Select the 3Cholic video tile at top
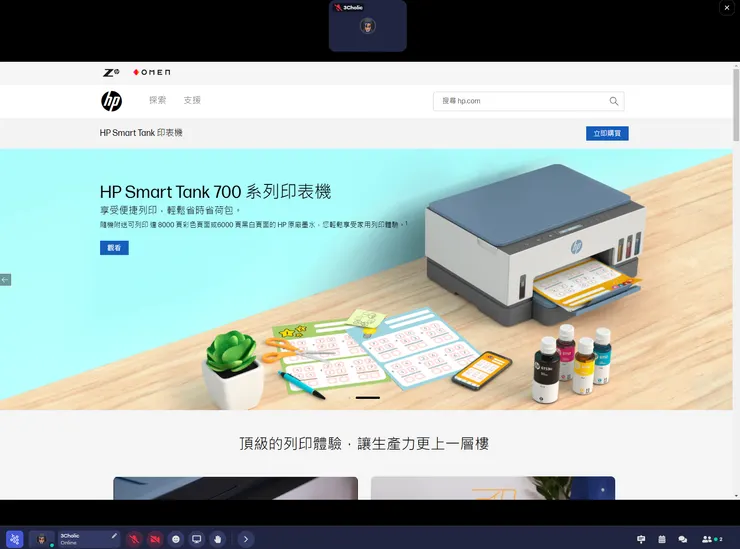The height and width of the screenshot is (549, 740). pyautogui.click(x=368, y=26)
